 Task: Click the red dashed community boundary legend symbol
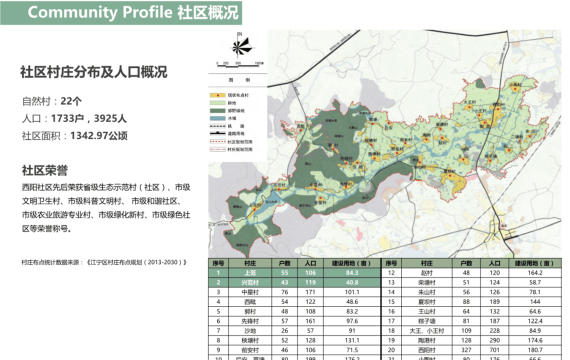217,141
